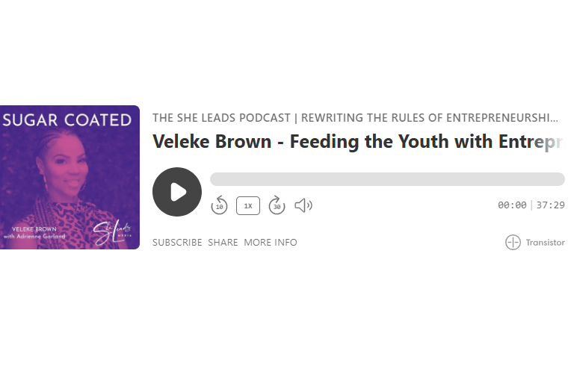
Task: Open the SHARE panel
Action: click(x=223, y=243)
